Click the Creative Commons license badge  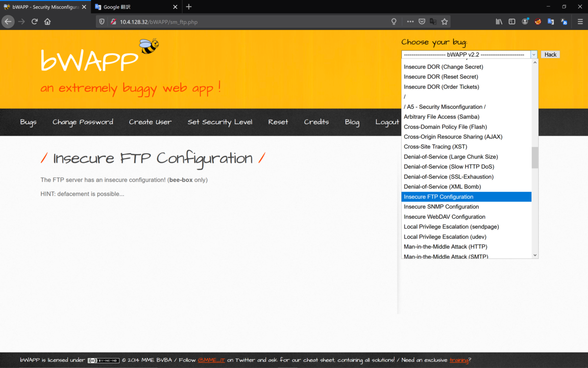(103, 360)
